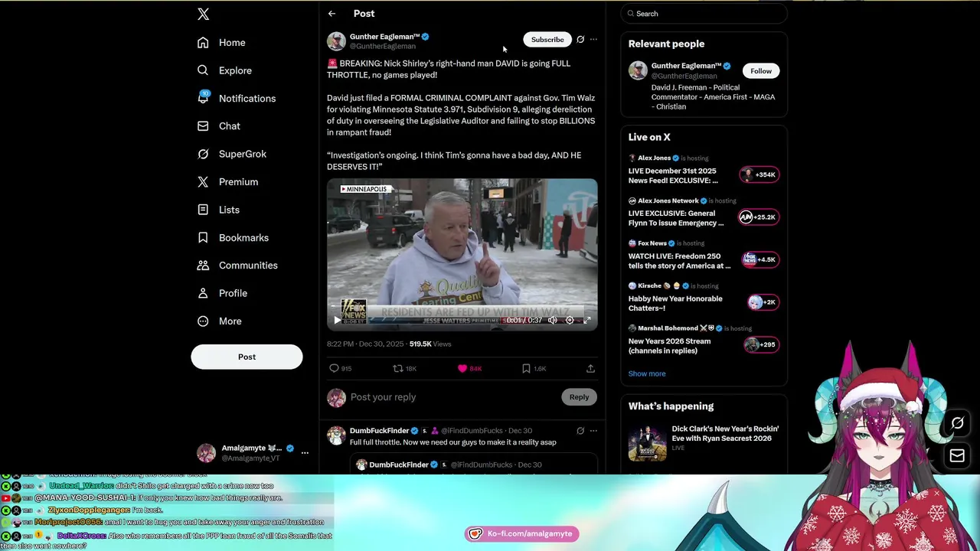Click the 519.5K Views count
980x551 pixels.
click(430, 344)
